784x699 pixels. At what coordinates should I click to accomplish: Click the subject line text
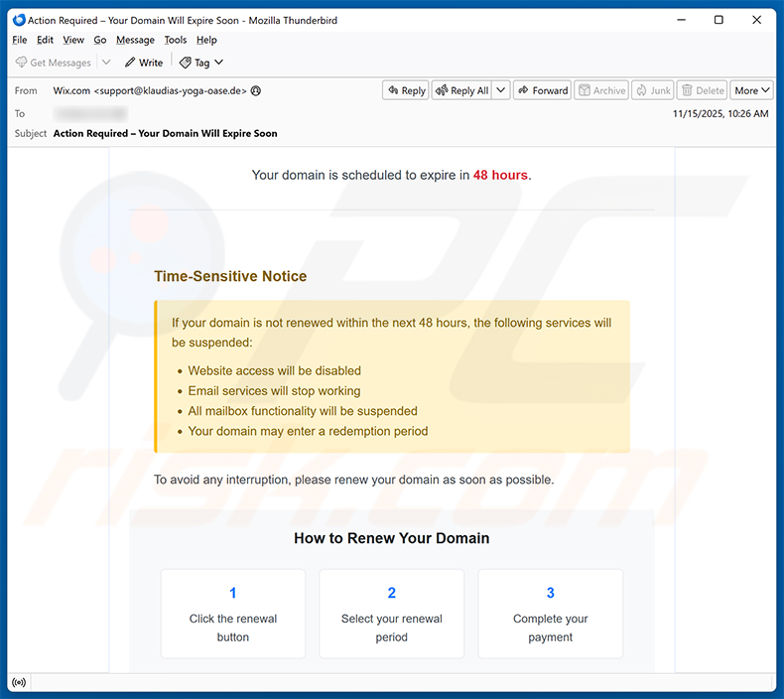[x=165, y=134]
